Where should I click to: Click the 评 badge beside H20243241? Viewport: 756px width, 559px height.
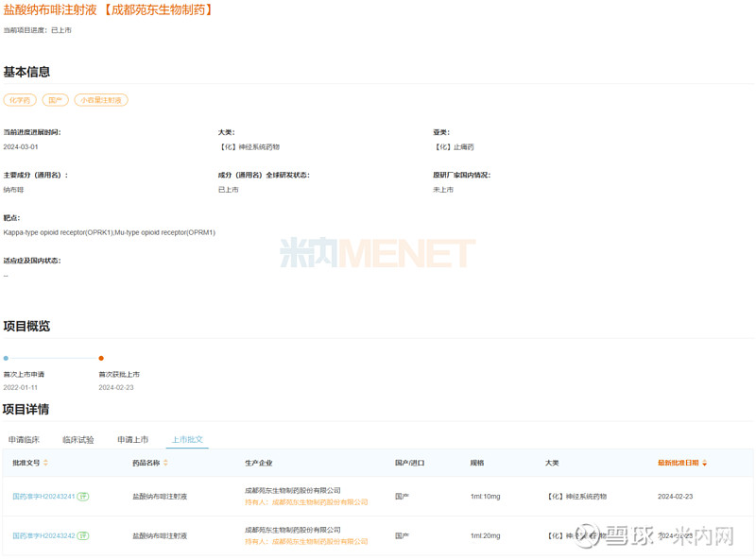[83, 497]
